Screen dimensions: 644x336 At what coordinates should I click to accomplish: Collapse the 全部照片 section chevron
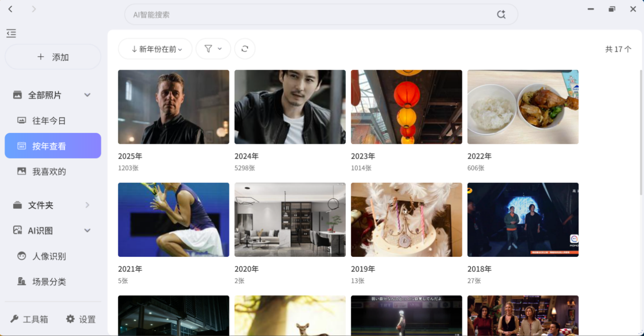click(87, 95)
